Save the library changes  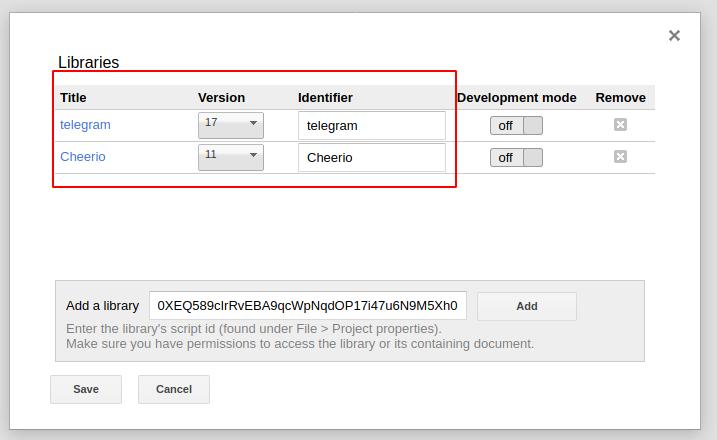pyautogui.click(x=86, y=389)
